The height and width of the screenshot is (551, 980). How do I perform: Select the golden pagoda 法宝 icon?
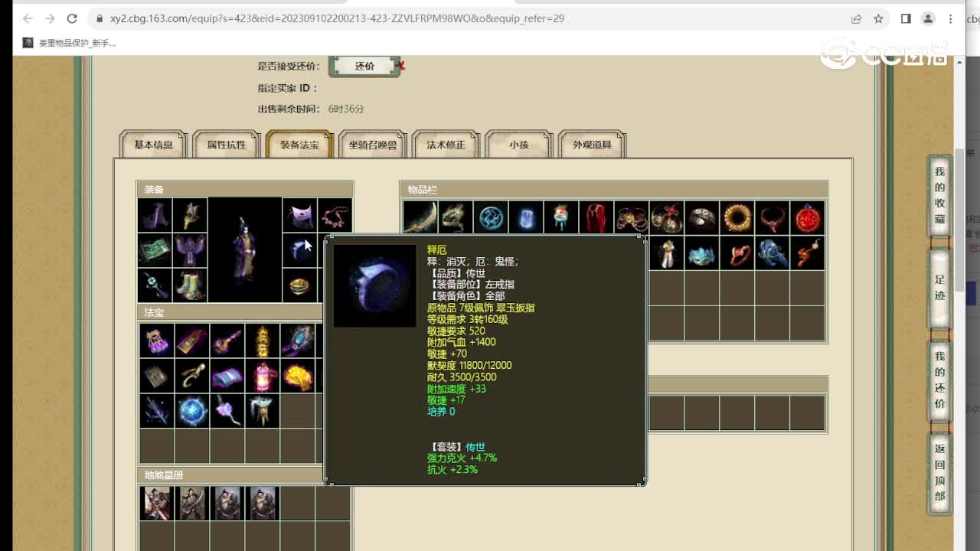point(263,341)
